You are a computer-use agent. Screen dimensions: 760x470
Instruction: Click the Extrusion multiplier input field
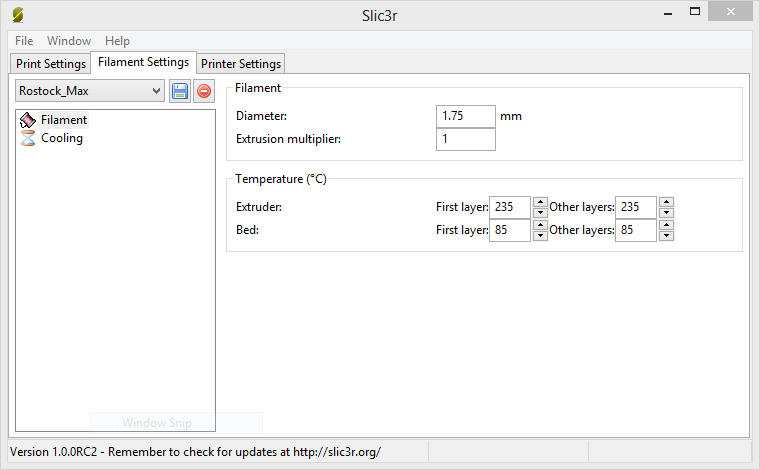pos(466,139)
